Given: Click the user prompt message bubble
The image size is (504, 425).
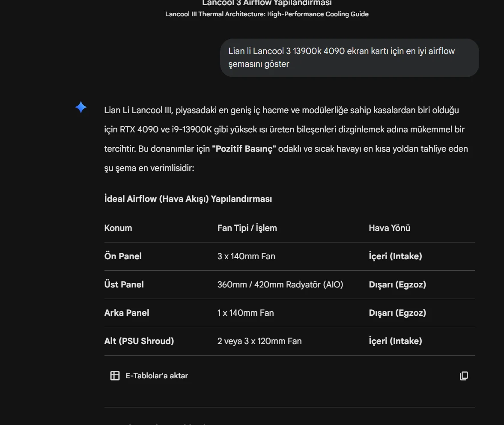Looking at the screenshot, I should pos(349,58).
